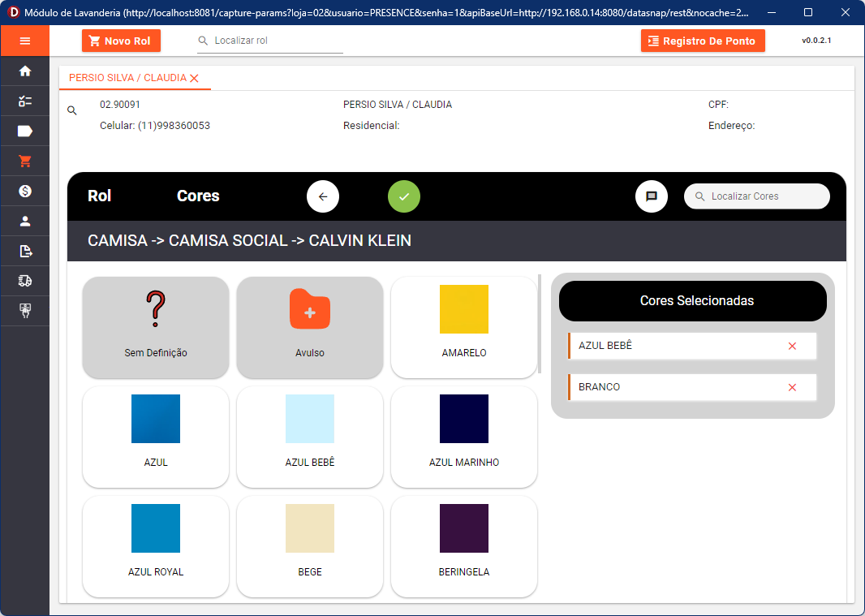Screen dimensions: 865x616
Task: Open the person icon in sidebar
Action: [25, 222]
